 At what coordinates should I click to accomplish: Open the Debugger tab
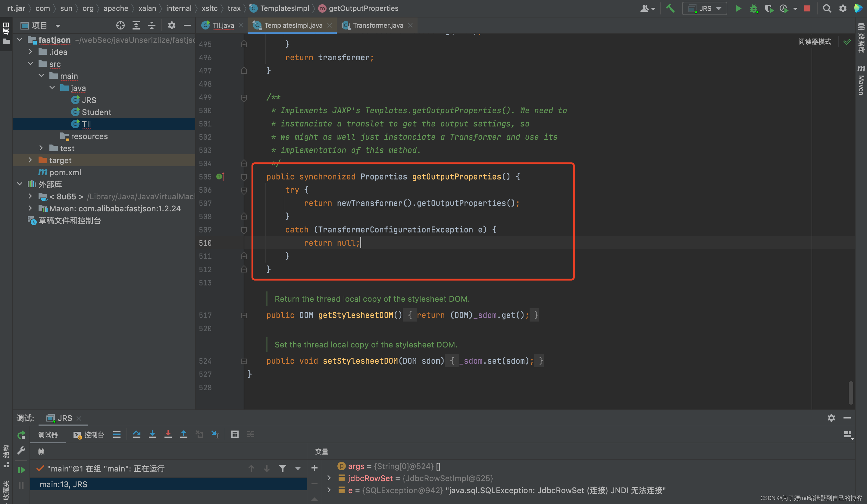(48, 434)
